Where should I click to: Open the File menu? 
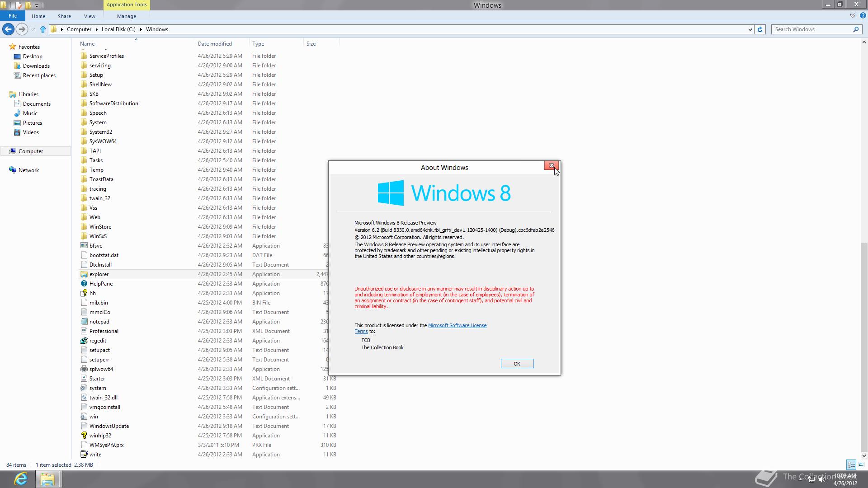pos(13,16)
